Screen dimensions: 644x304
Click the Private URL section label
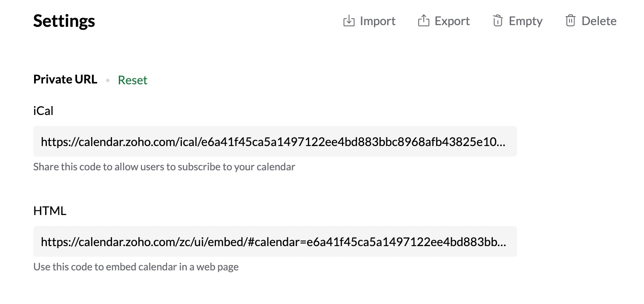pyautogui.click(x=65, y=80)
